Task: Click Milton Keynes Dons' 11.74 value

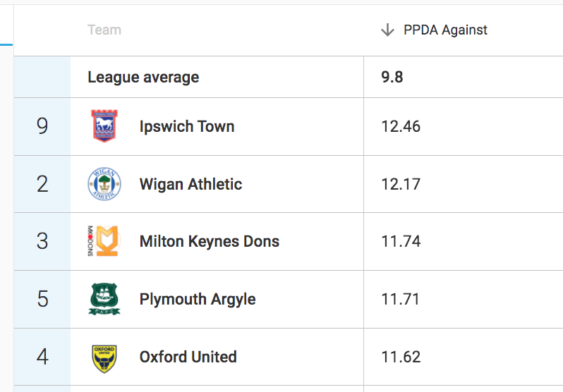Action: point(401,242)
